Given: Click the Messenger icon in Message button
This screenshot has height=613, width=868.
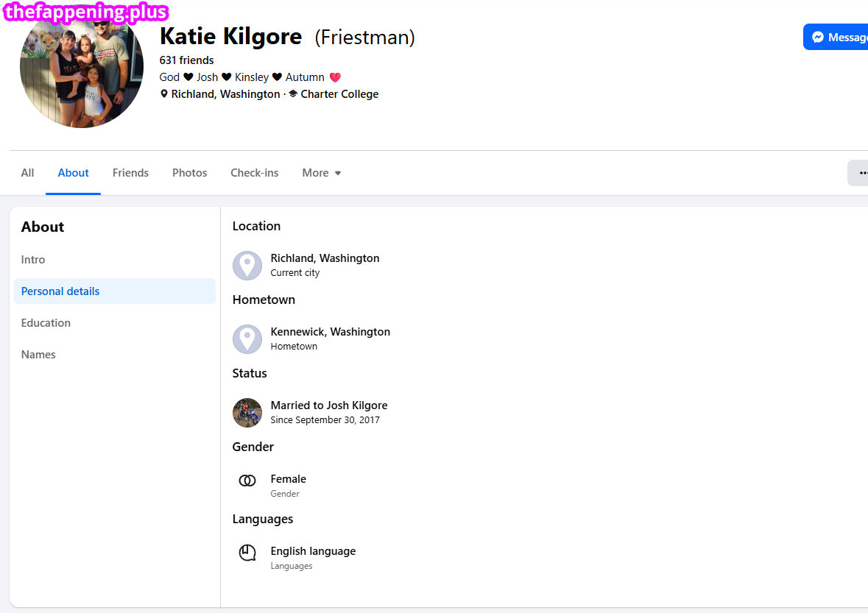Looking at the screenshot, I should click(x=818, y=37).
